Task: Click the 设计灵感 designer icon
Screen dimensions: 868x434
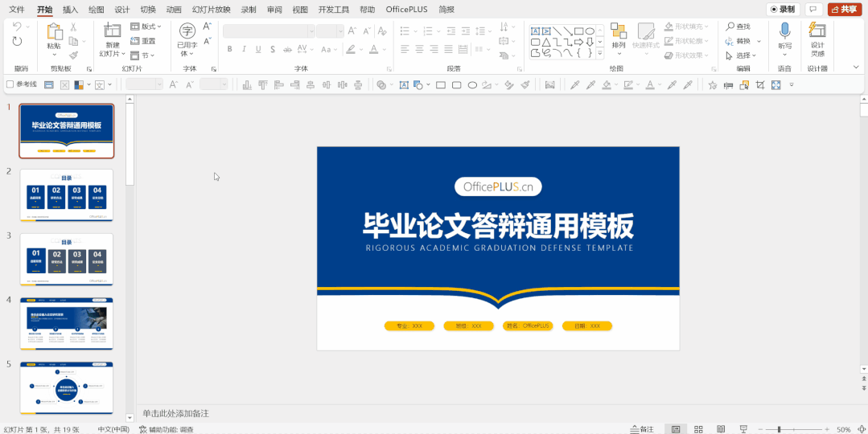Action: (817, 31)
